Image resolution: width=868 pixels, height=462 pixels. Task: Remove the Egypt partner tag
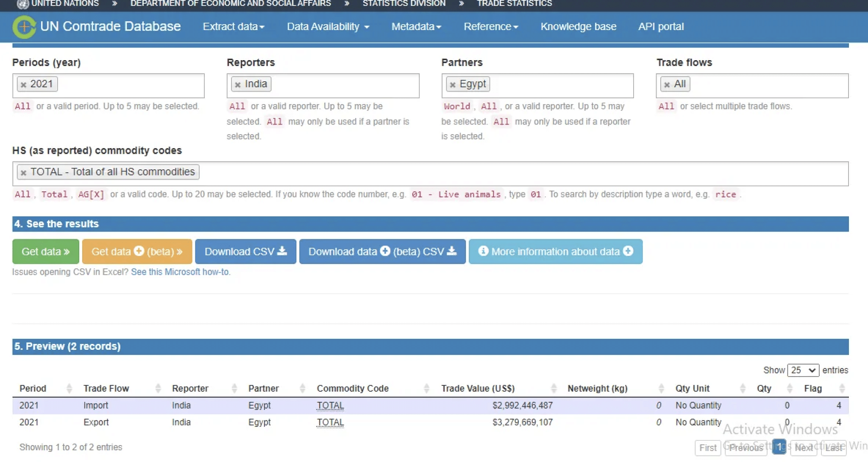click(x=453, y=85)
